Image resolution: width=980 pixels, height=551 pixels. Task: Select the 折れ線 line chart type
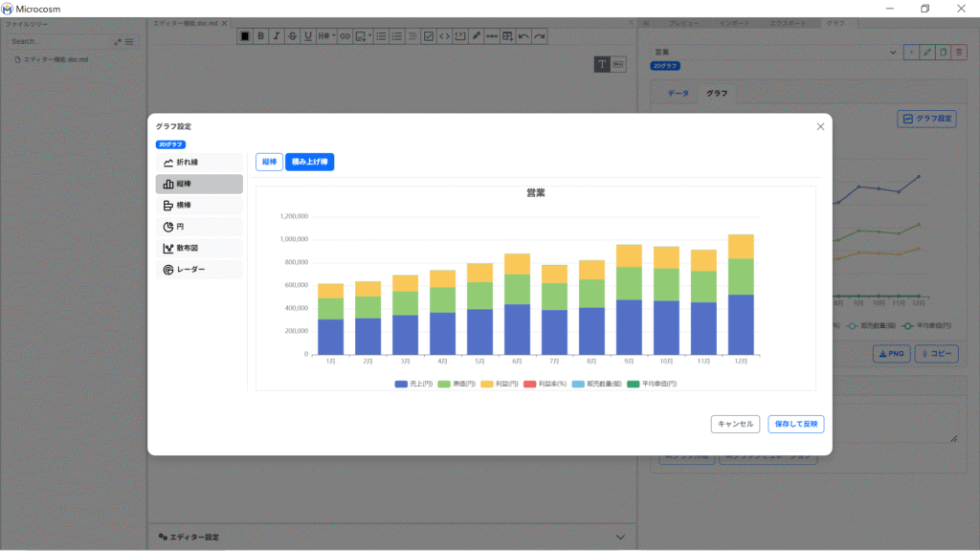click(199, 163)
